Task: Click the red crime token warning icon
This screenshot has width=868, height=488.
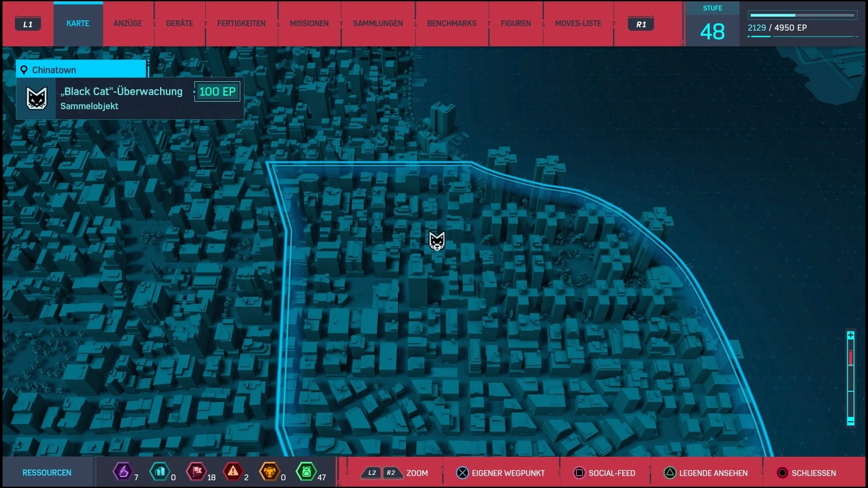Action: click(x=233, y=472)
